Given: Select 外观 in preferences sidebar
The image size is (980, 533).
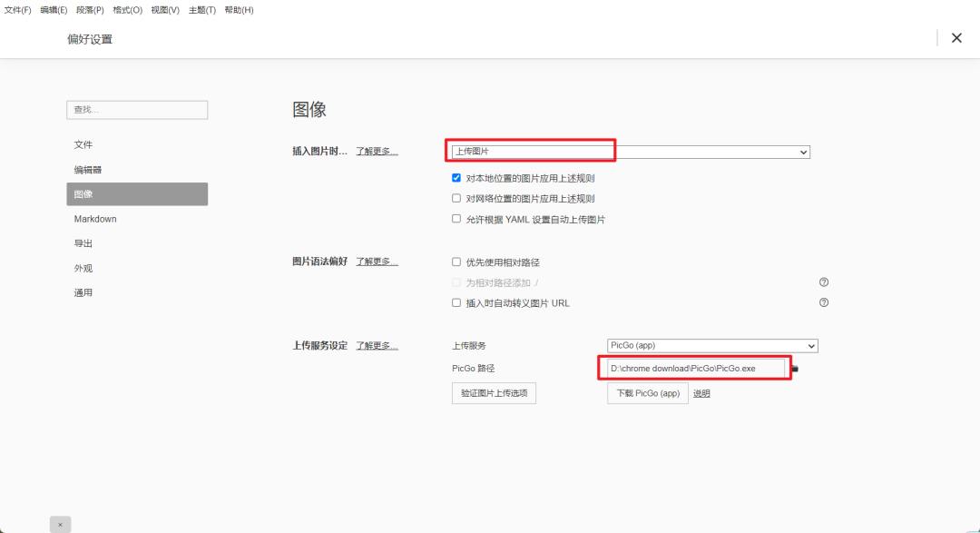Looking at the screenshot, I should point(137,269).
